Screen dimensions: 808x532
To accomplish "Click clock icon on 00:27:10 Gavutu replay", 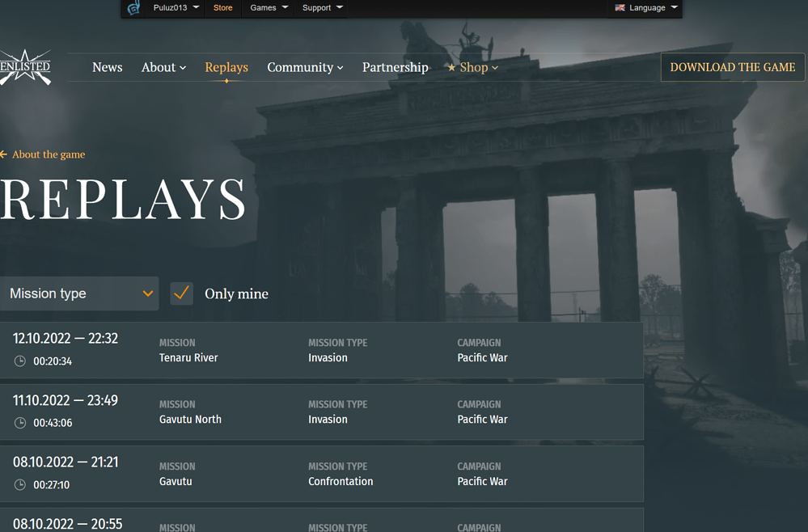I will [20, 485].
